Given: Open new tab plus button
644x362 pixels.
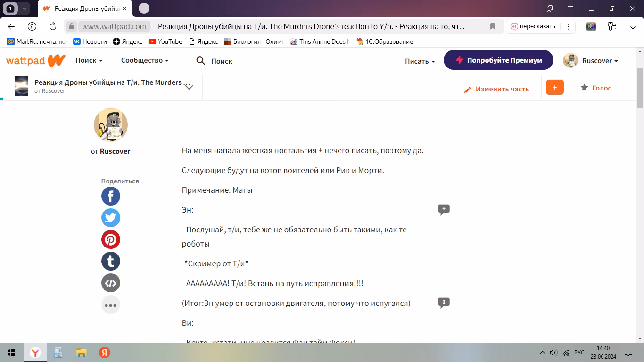Looking at the screenshot, I should pos(144,8).
